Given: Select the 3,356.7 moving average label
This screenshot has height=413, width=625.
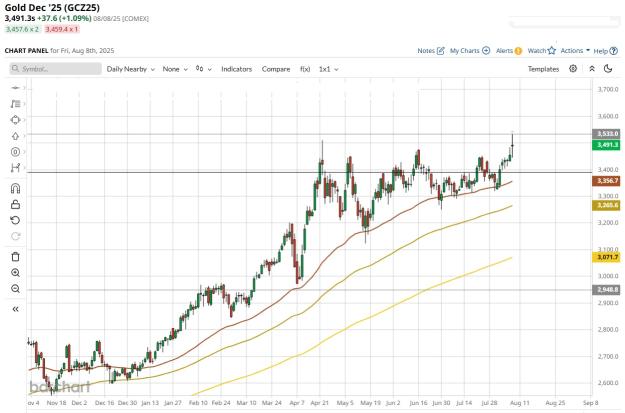Looking at the screenshot, I should (x=606, y=181).
